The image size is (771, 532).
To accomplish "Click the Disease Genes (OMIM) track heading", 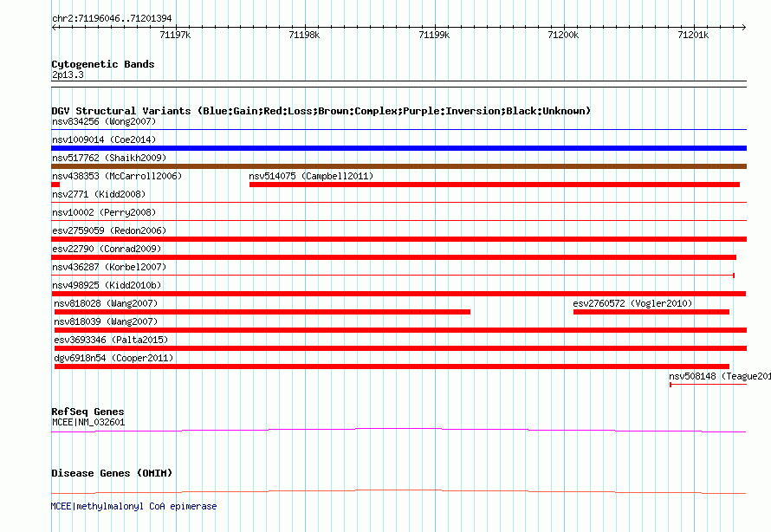I will pos(112,473).
